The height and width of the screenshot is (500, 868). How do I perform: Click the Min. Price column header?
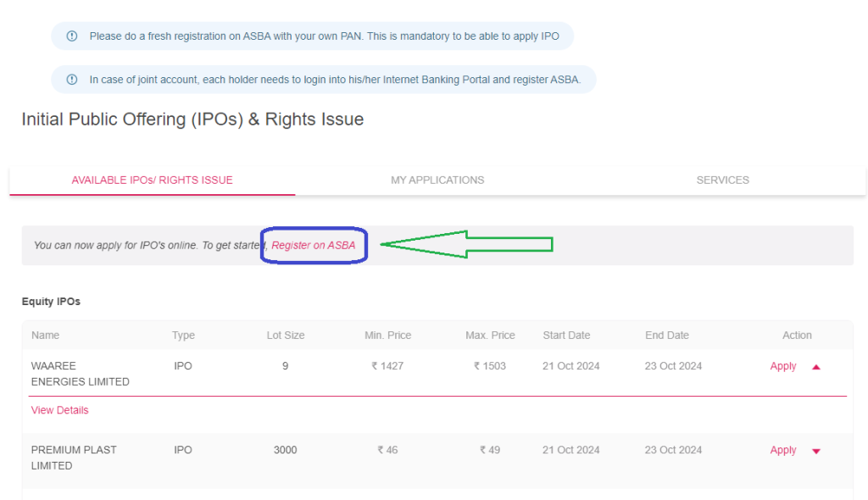click(387, 335)
